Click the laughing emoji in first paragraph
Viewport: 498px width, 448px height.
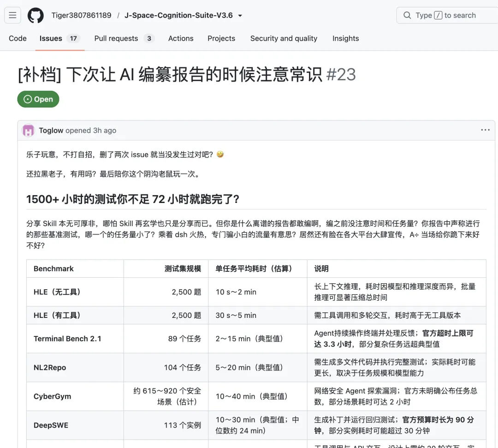tap(220, 155)
